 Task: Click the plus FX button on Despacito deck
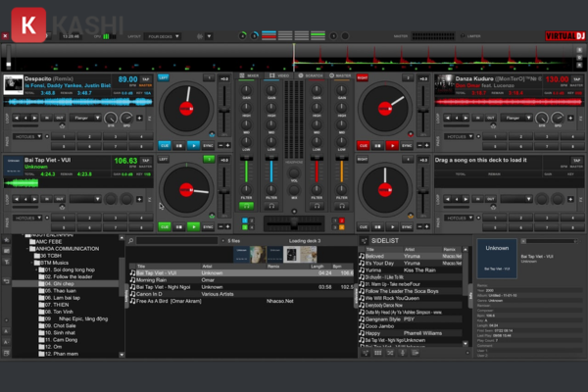pyautogui.click(x=139, y=118)
